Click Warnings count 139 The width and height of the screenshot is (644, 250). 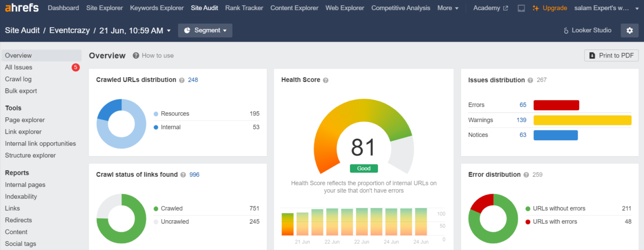(x=521, y=120)
